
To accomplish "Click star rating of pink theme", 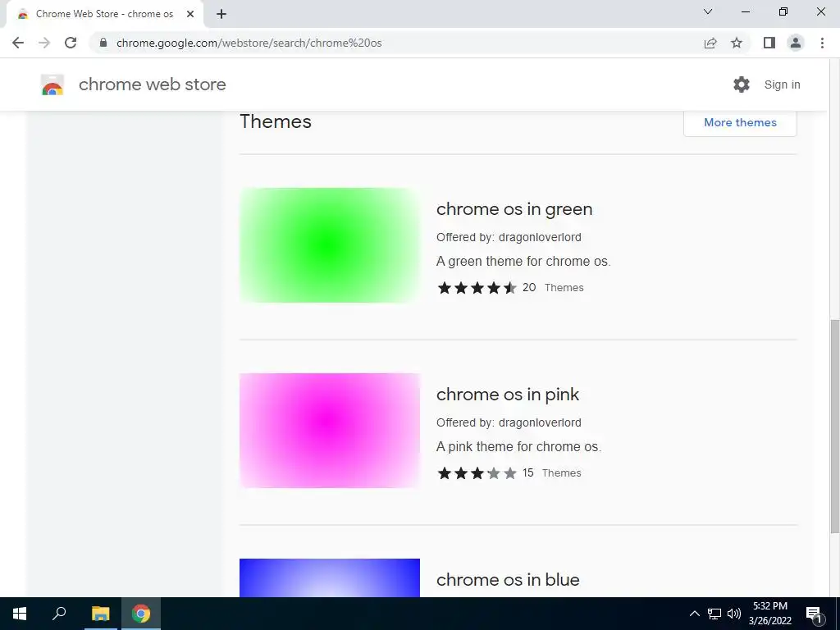I will (477, 473).
